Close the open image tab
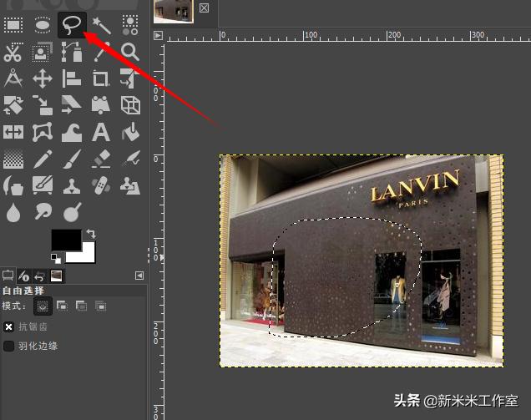Viewport: 531px width, 420px height. [205, 8]
